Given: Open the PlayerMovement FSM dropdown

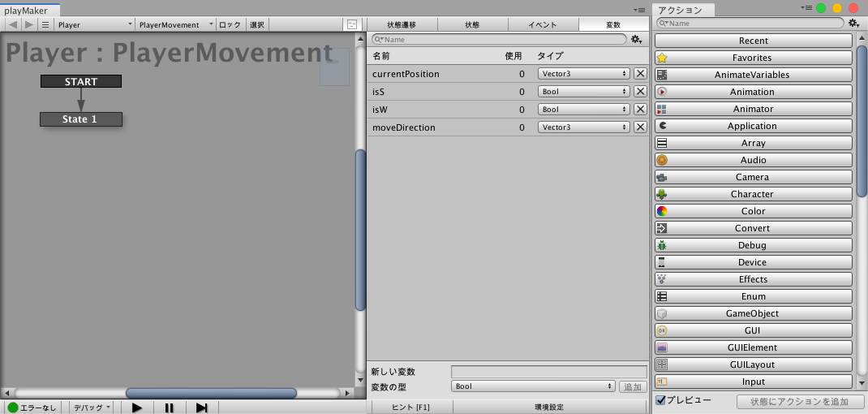Looking at the screenshot, I should coord(176,24).
